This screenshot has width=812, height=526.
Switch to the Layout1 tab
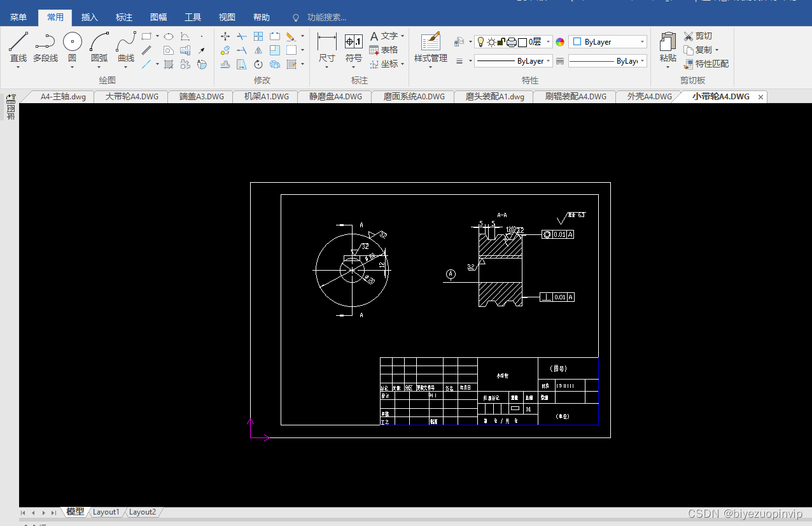pos(106,512)
